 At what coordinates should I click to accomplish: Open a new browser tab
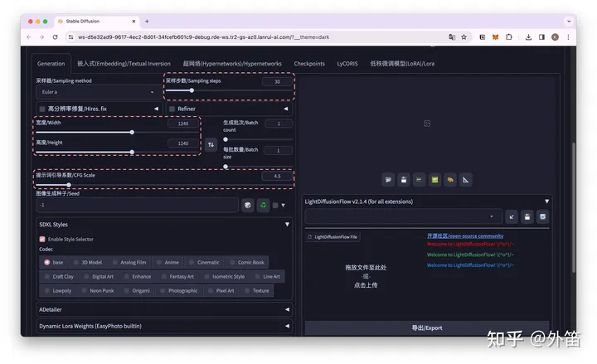147,22
